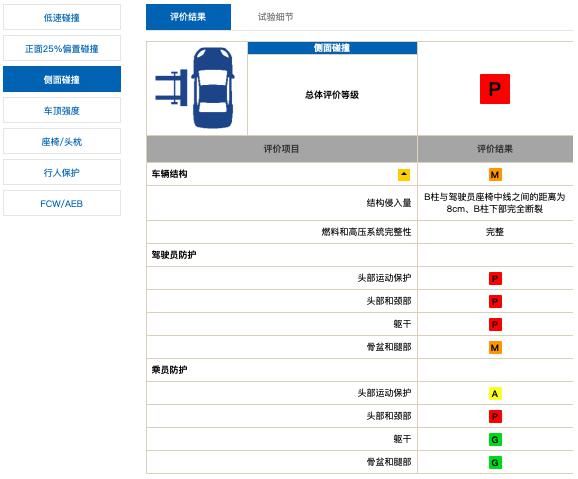Click passenger 头部运动保护 row label
Viewport: 578px width, 479px height.
(x=384, y=393)
